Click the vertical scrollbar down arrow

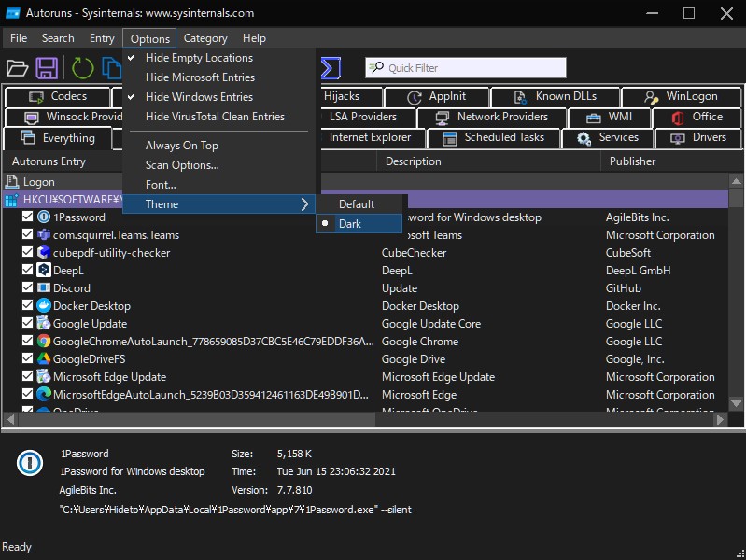point(736,404)
